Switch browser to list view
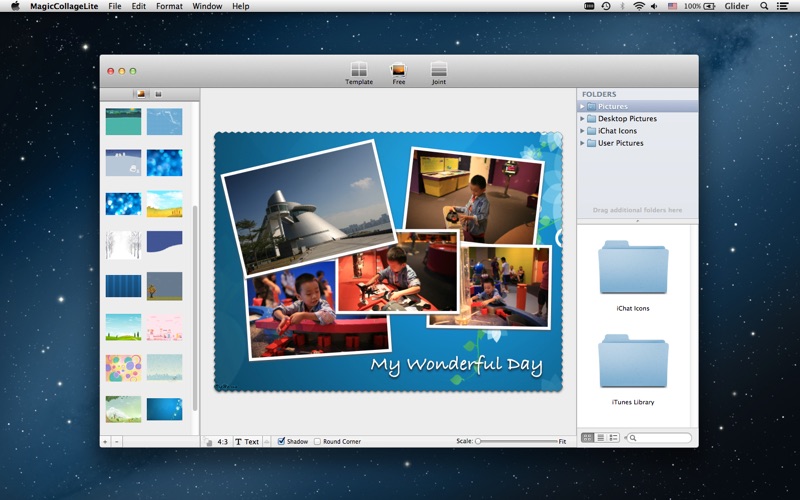 pos(600,438)
